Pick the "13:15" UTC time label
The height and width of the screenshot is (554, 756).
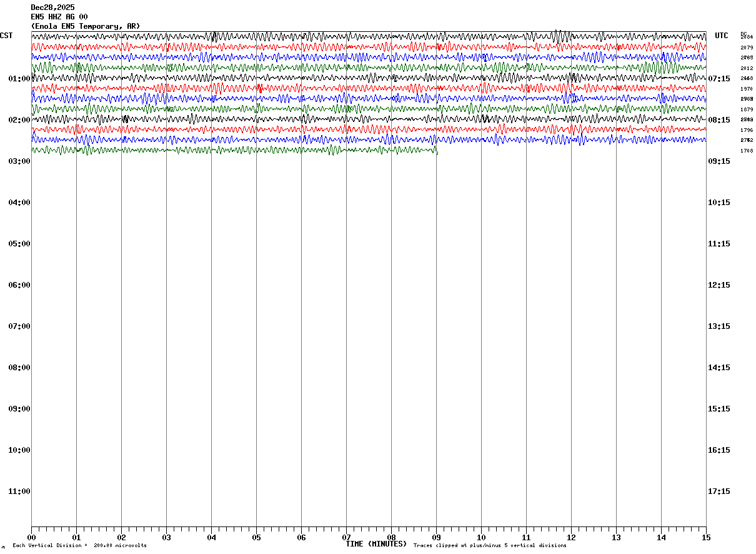719,326
